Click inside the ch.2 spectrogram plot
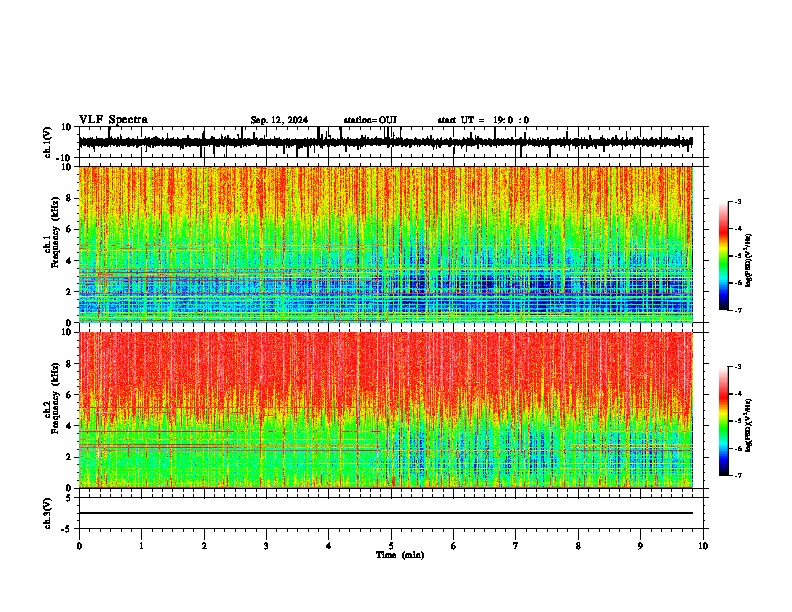The width and height of the screenshot is (792, 612). 385,410
